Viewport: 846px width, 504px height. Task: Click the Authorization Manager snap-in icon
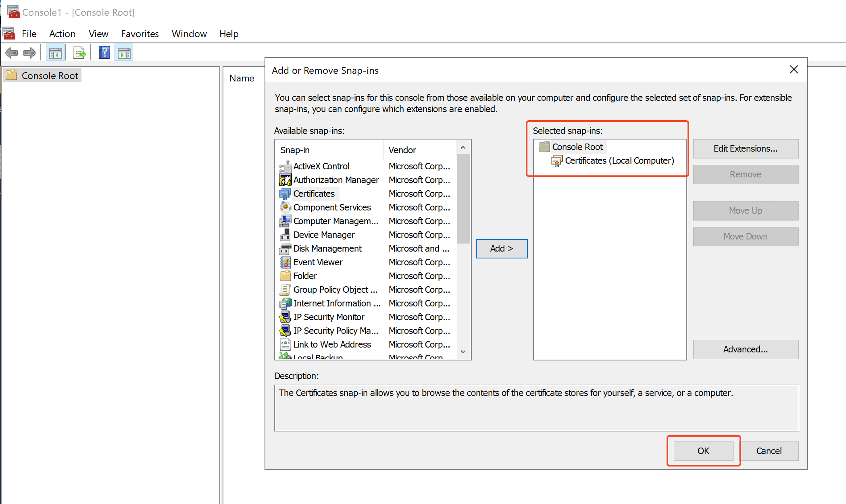[x=285, y=180]
